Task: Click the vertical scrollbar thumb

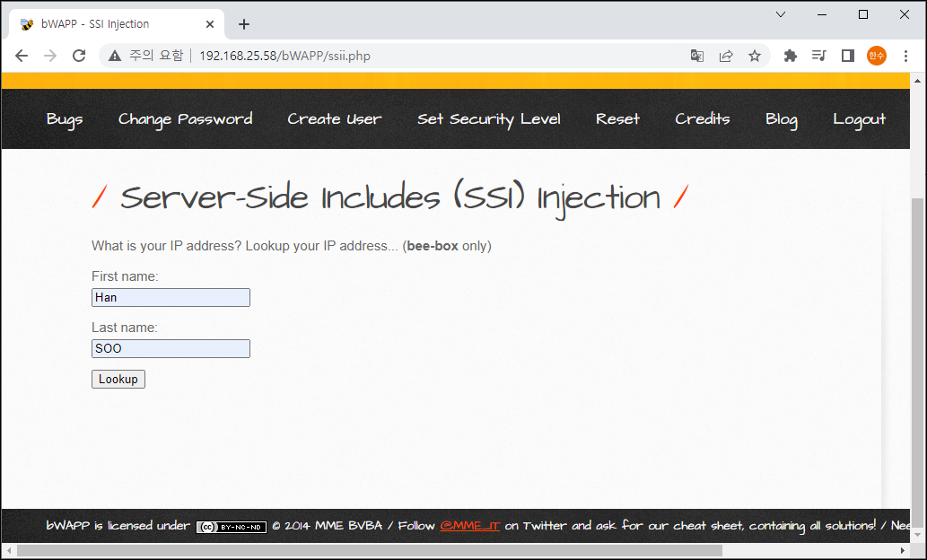Action: point(917,361)
